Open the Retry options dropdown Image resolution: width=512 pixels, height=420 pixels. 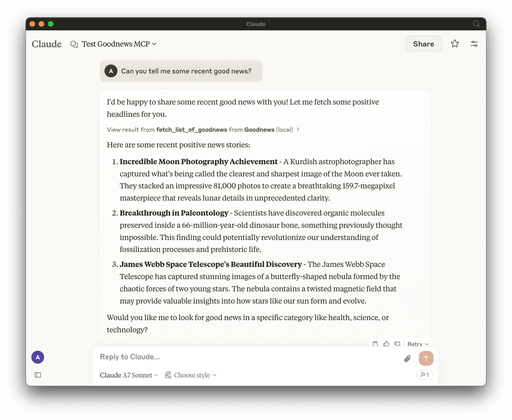tap(418, 344)
